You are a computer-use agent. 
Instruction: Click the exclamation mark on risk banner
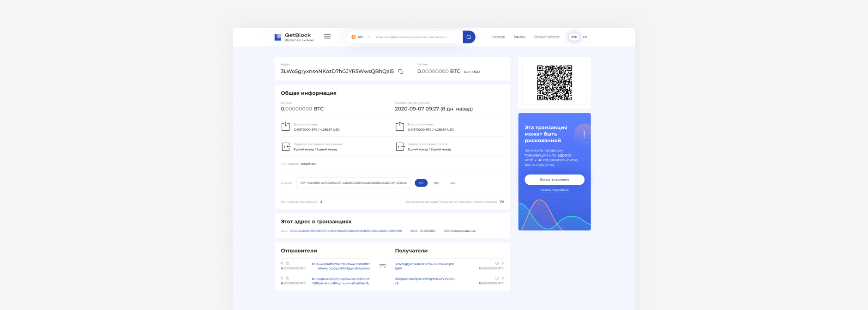pyautogui.click(x=584, y=134)
